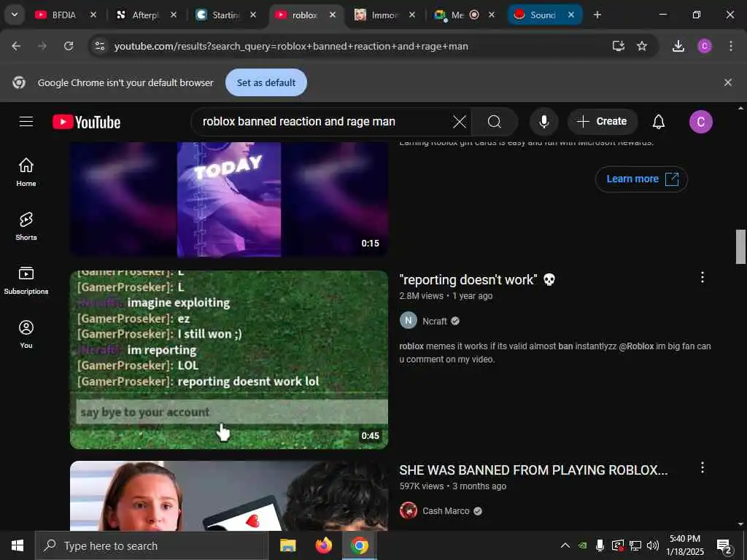Open the Chrome three-dot menu
Screen dimensions: 747x560
point(731,46)
